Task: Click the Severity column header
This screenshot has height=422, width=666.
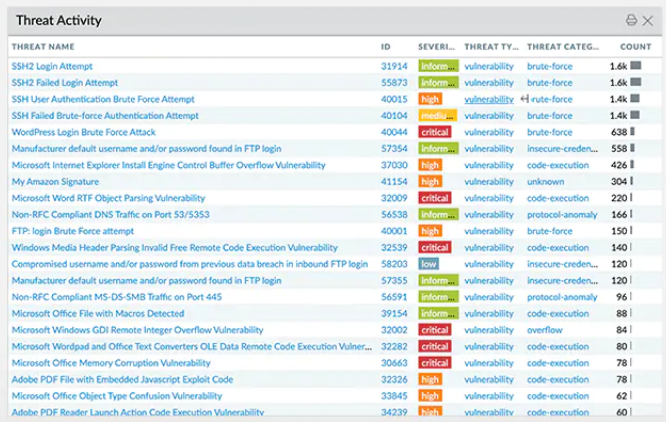Action: [x=436, y=46]
